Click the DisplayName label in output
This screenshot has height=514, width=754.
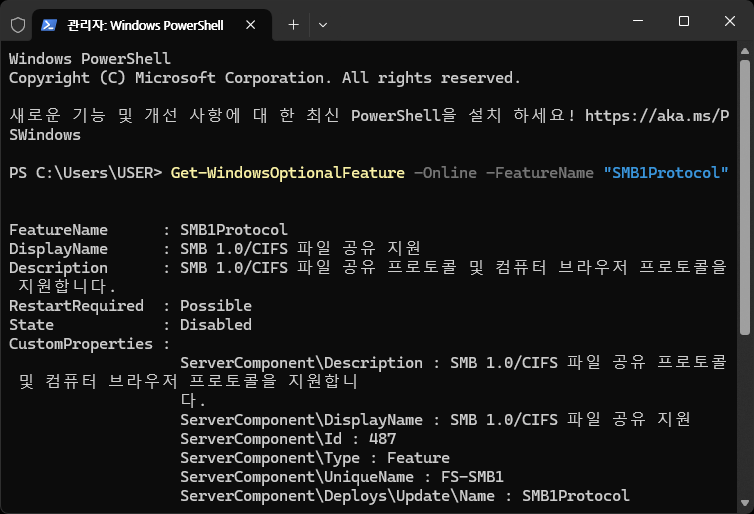coord(58,249)
